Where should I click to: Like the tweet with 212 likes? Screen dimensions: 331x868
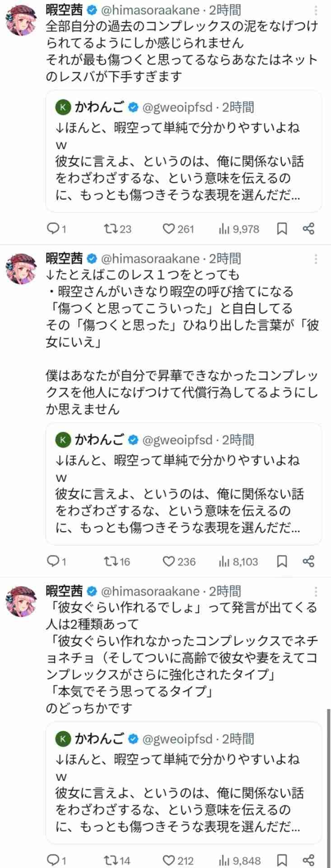click(x=169, y=860)
